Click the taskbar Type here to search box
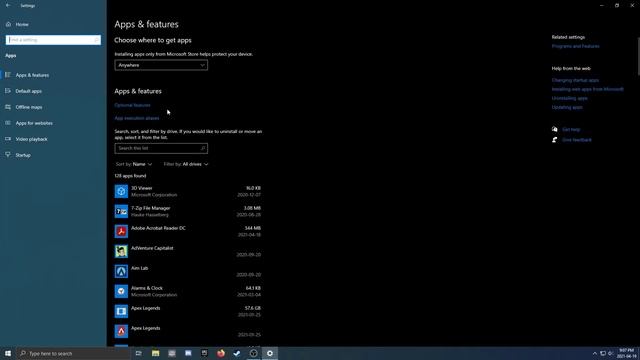640x360 pixels. [x=73, y=353]
